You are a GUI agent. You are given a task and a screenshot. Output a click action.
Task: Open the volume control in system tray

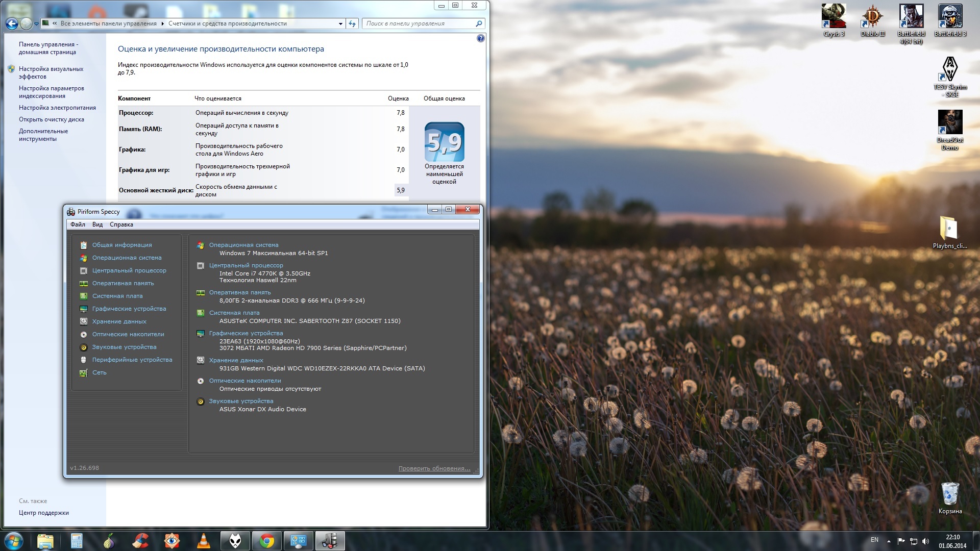(926, 541)
